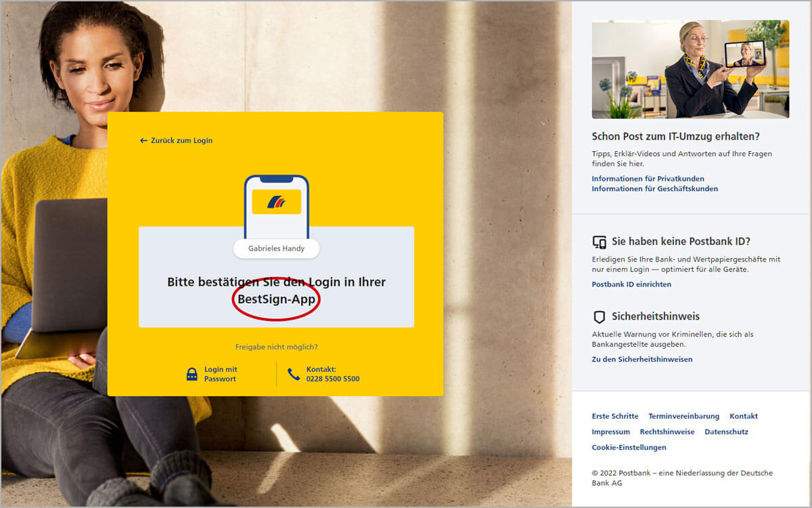Click the telephone handset contact icon
Viewport: 812px width, 508px height.
(294, 374)
